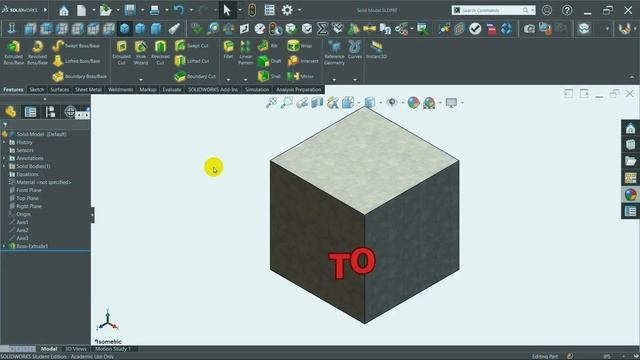Open the 3D Views bottom tab

[76, 349]
